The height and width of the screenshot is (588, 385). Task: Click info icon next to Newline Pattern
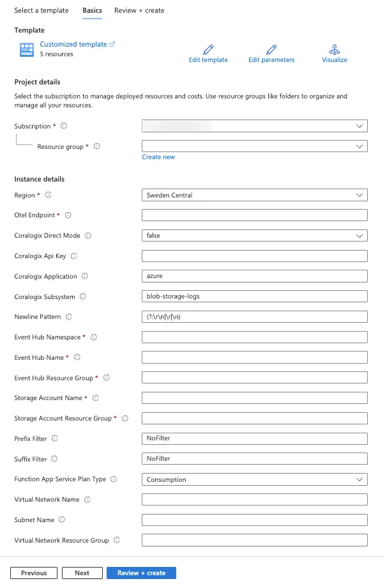[68, 317]
